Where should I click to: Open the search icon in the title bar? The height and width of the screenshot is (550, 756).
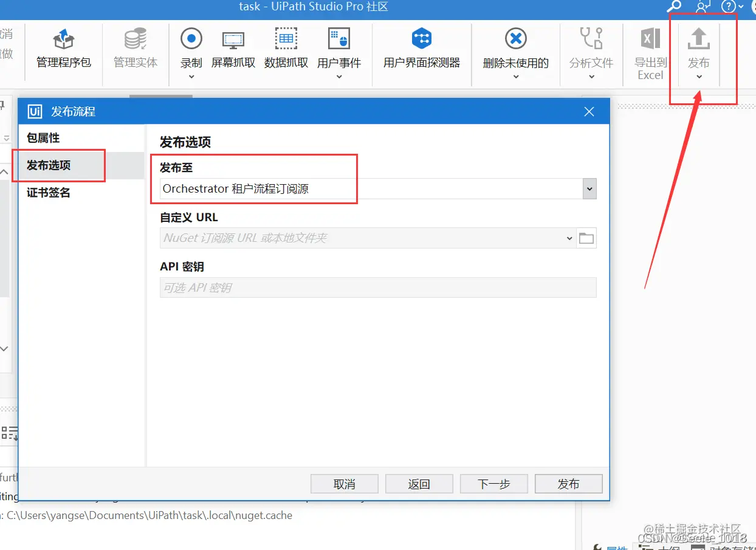(x=673, y=7)
